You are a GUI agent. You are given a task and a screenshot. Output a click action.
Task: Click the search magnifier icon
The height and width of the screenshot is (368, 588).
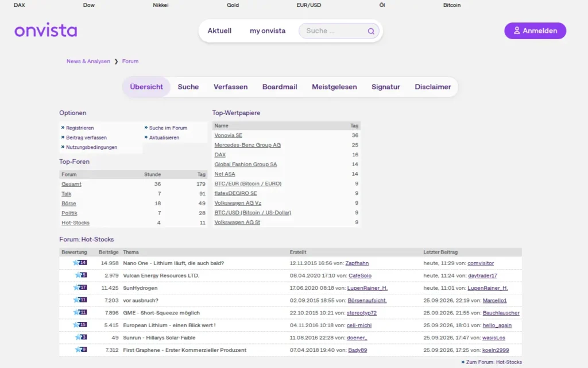(371, 31)
